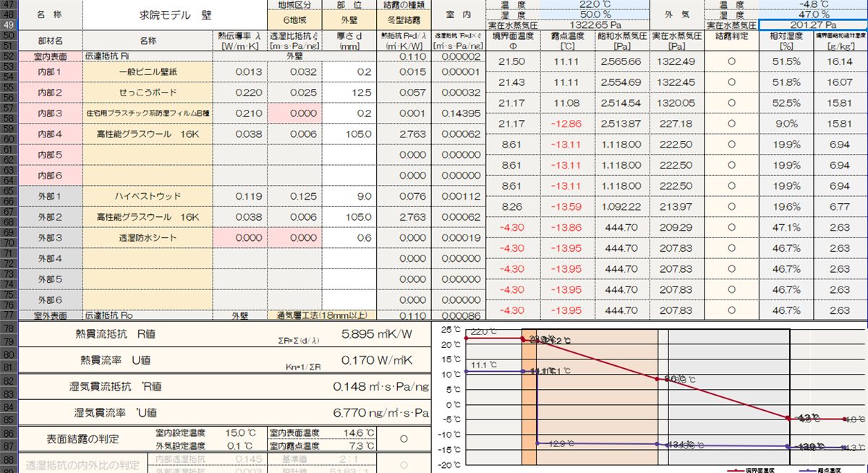Click the 12.5 thickness cell

[x=350, y=93]
